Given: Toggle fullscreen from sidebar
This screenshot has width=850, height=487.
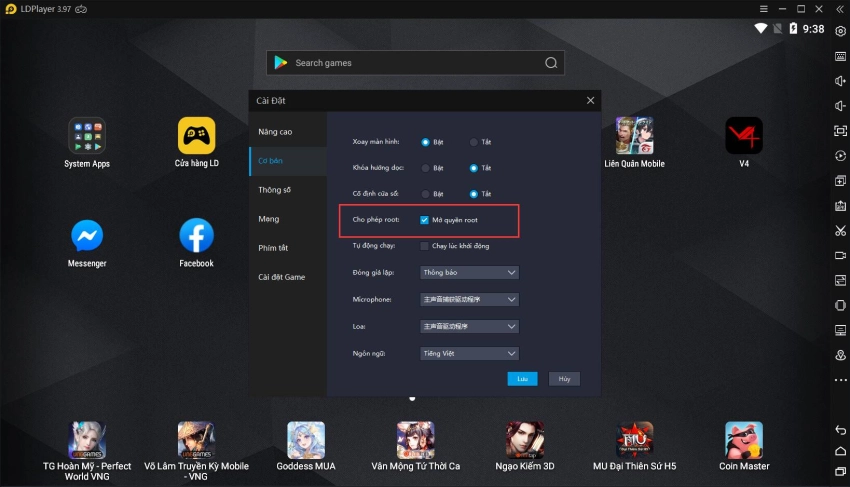Looking at the screenshot, I should (840, 131).
